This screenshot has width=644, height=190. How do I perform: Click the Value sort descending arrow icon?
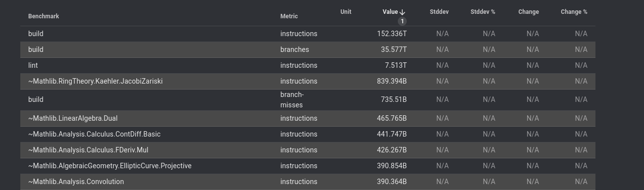pos(402,12)
